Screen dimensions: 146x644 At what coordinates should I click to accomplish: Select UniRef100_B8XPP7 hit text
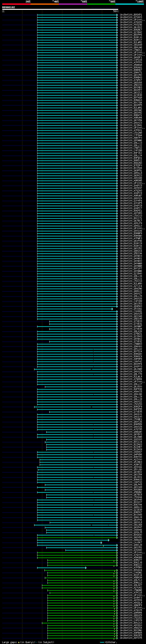pos(131,90)
